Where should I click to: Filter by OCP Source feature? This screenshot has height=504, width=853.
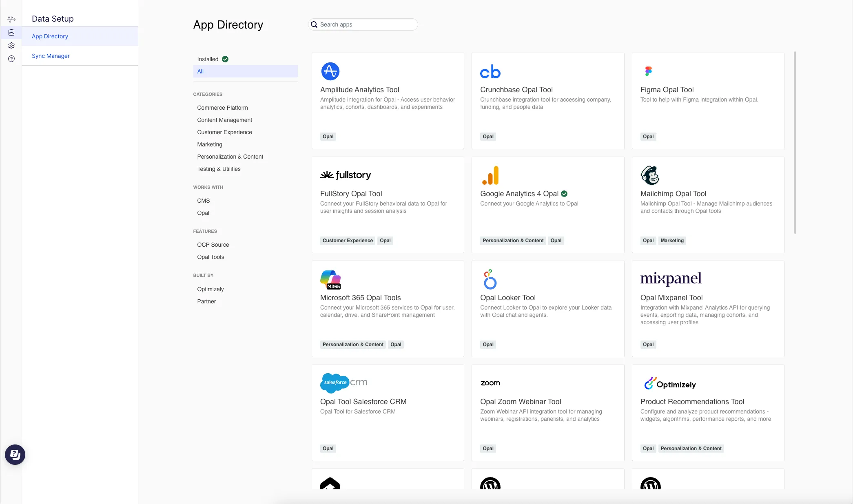(213, 245)
